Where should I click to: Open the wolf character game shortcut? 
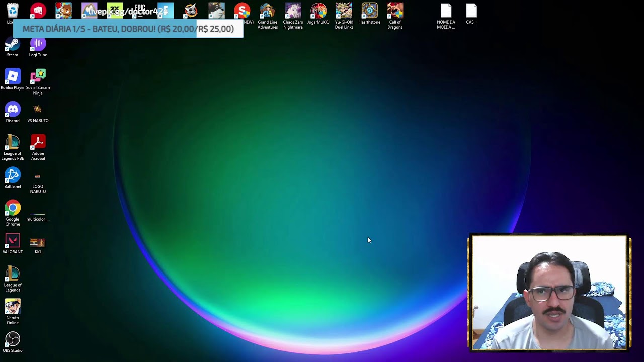point(216,11)
